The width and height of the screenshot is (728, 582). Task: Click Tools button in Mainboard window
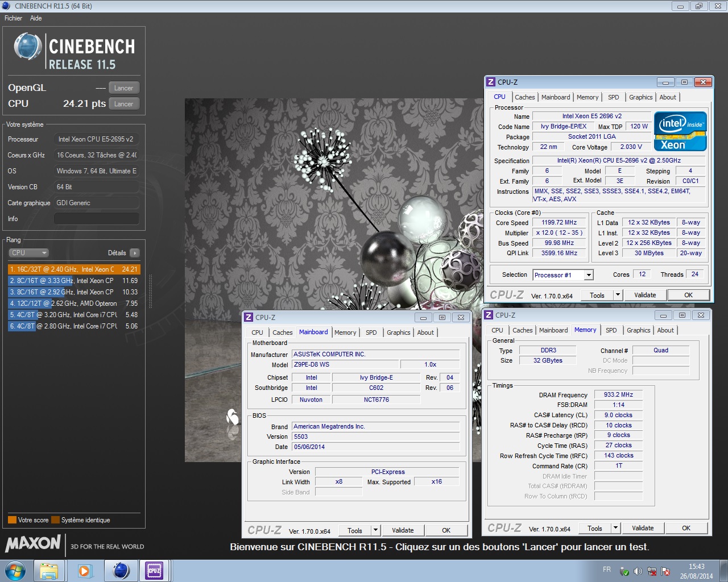(x=355, y=530)
